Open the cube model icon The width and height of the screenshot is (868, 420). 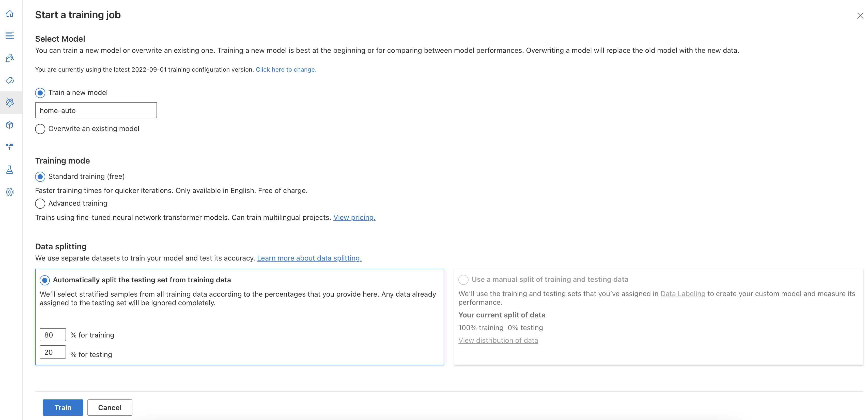coord(10,125)
